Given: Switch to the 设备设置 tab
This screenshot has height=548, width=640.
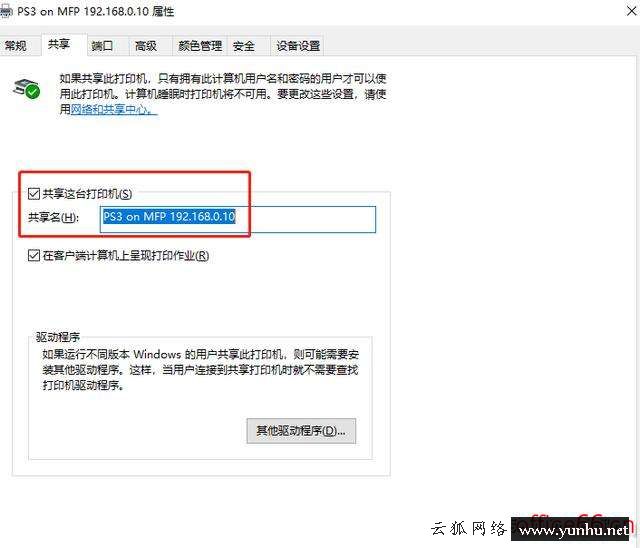Looking at the screenshot, I should click(x=298, y=45).
